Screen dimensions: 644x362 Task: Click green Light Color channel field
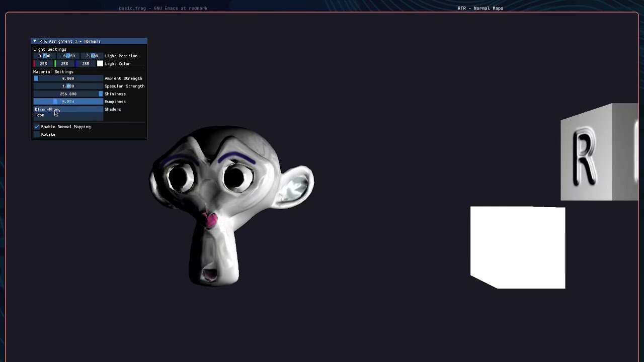(64, 64)
